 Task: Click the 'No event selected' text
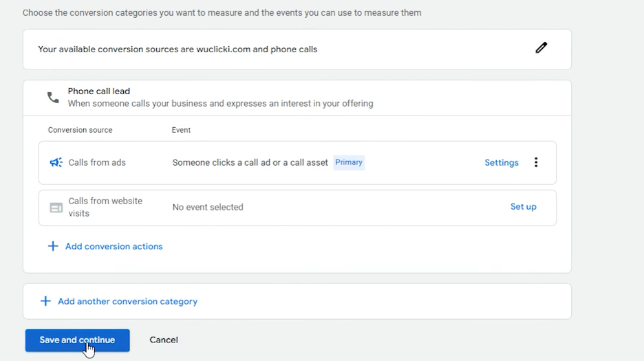click(x=208, y=207)
